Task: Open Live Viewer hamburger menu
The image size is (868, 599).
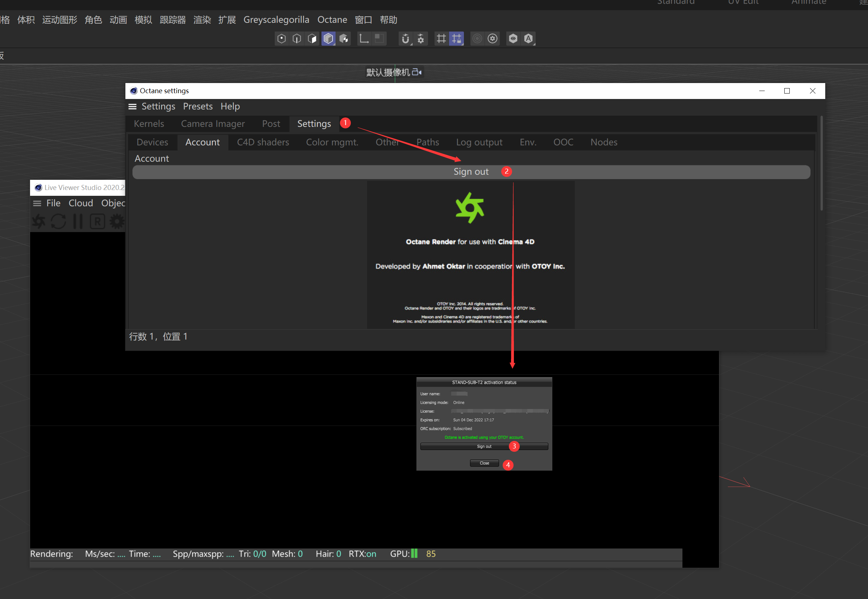Action: 37,203
